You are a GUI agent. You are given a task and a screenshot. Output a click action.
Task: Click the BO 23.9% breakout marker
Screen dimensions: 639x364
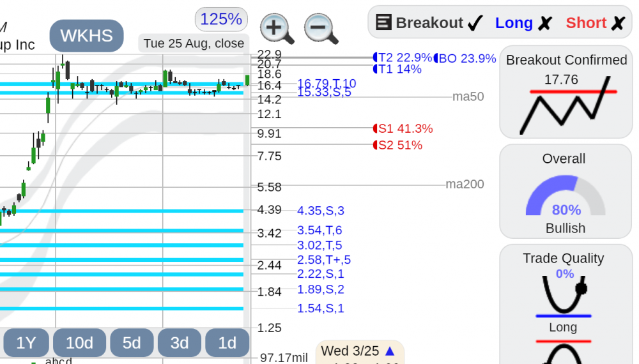coord(465,58)
